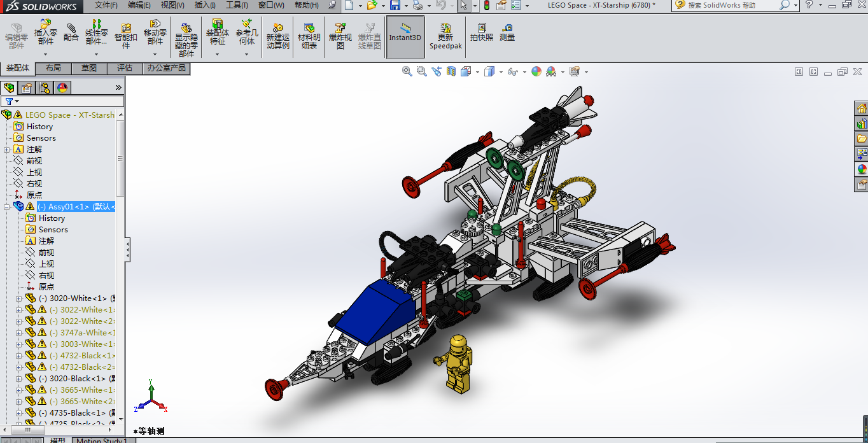Open Display Style cube dropdown
The image size is (868, 443).
tap(501, 72)
